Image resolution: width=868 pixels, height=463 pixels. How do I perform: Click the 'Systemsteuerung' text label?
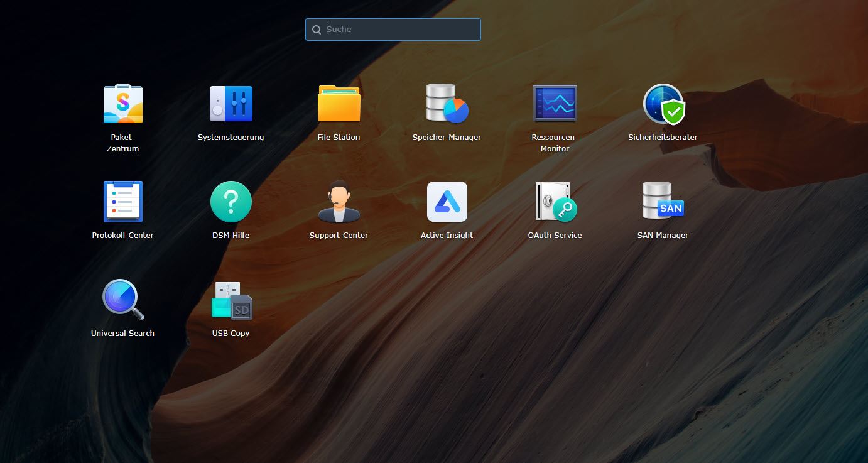pos(231,138)
